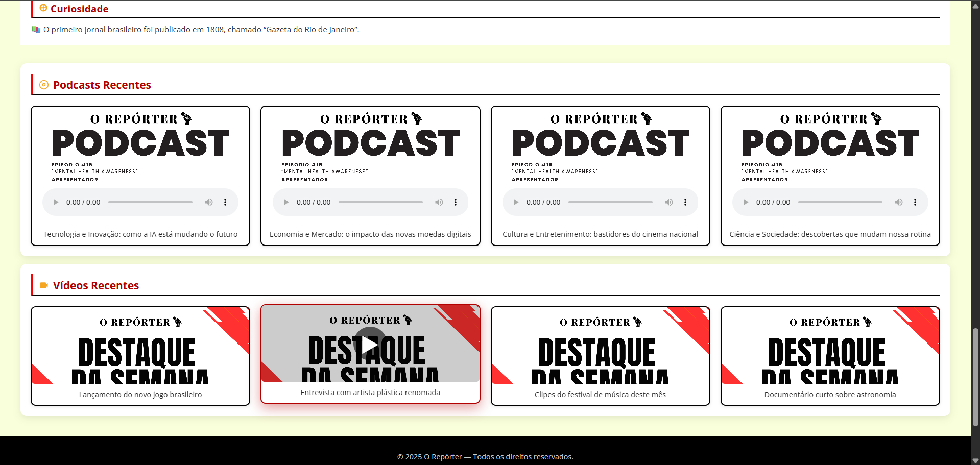Open the overflow menu on the first podcast player
Viewport: 980px width, 465px height.
pos(225,202)
